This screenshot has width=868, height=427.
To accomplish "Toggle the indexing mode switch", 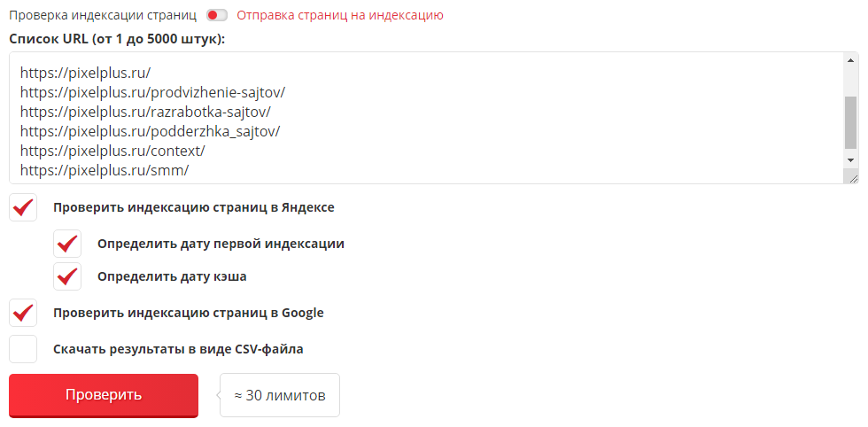I will pyautogui.click(x=216, y=16).
